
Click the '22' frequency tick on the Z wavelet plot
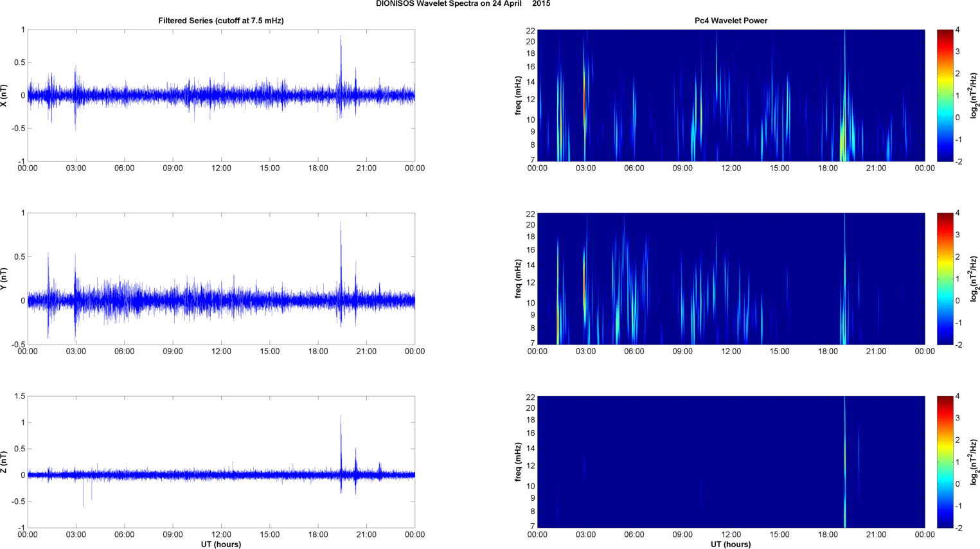pos(531,397)
